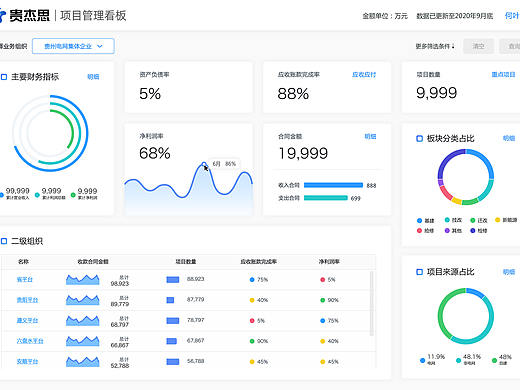Click the red status dot beside 5% net profit
Viewport: 520px width, 390px height.
(x=322, y=280)
